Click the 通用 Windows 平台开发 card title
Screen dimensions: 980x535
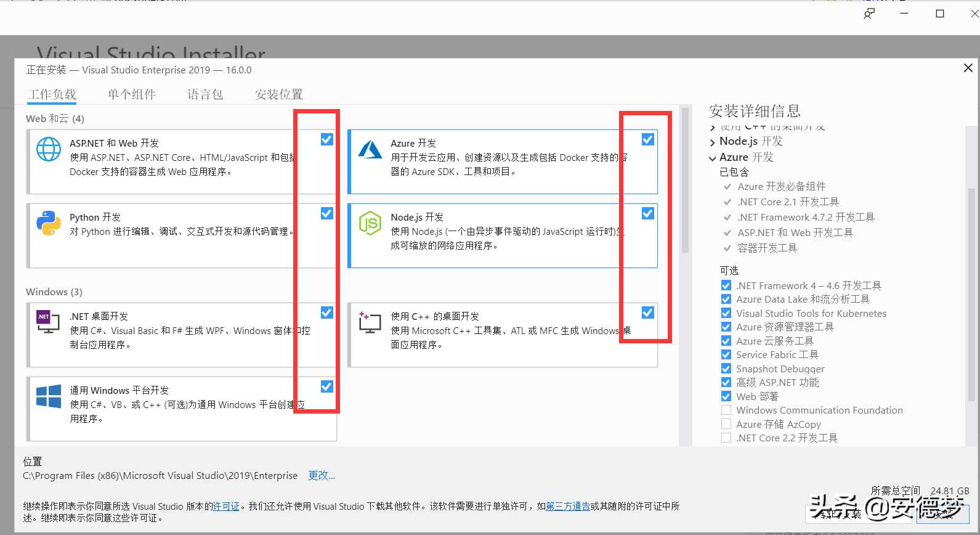[119, 390]
